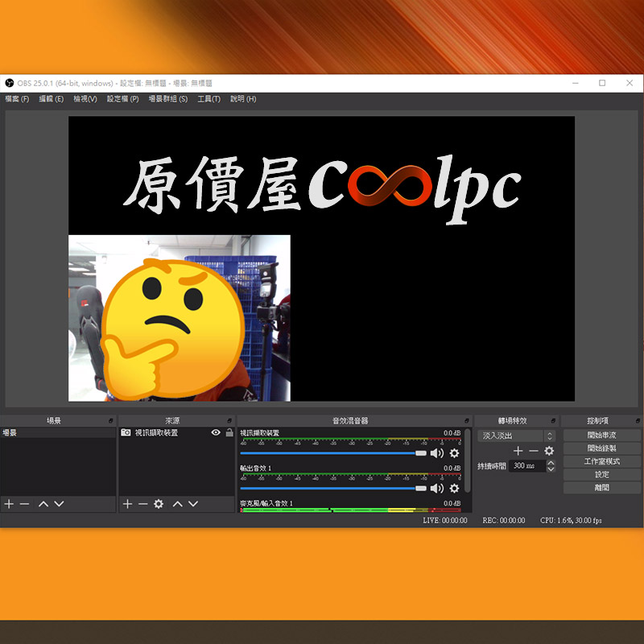Add a transition with the 轉場特效 plus icon
This screenshot has width=644, height=644.
tap(518, 451)
